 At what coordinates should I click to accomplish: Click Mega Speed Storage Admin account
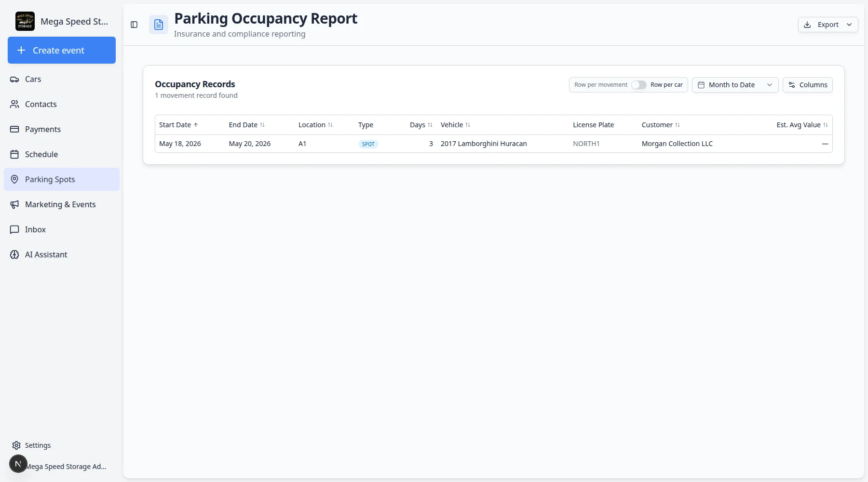66,467
